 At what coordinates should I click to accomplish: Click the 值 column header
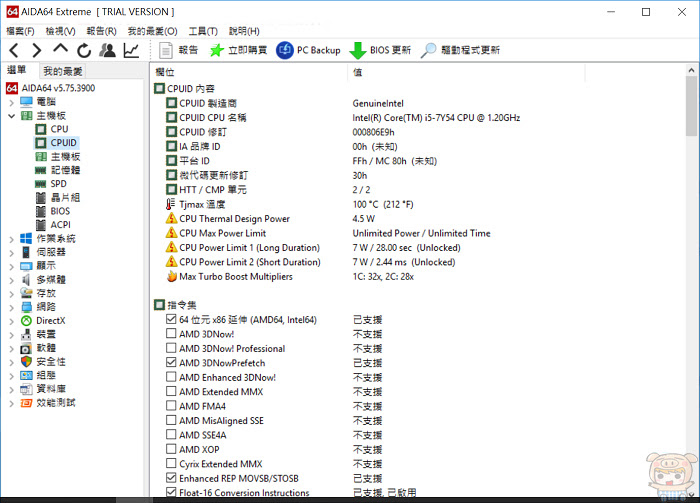466,72
